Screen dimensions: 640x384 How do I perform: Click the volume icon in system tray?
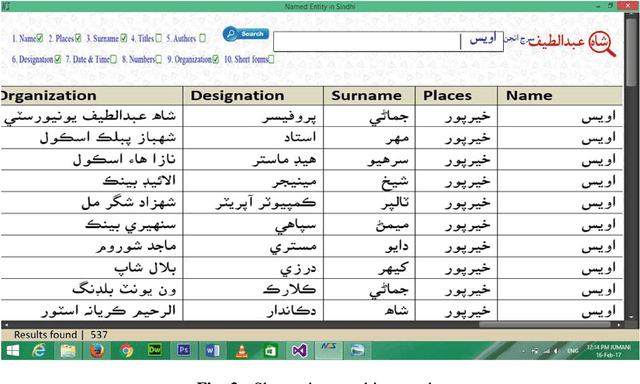coord(557,351)
